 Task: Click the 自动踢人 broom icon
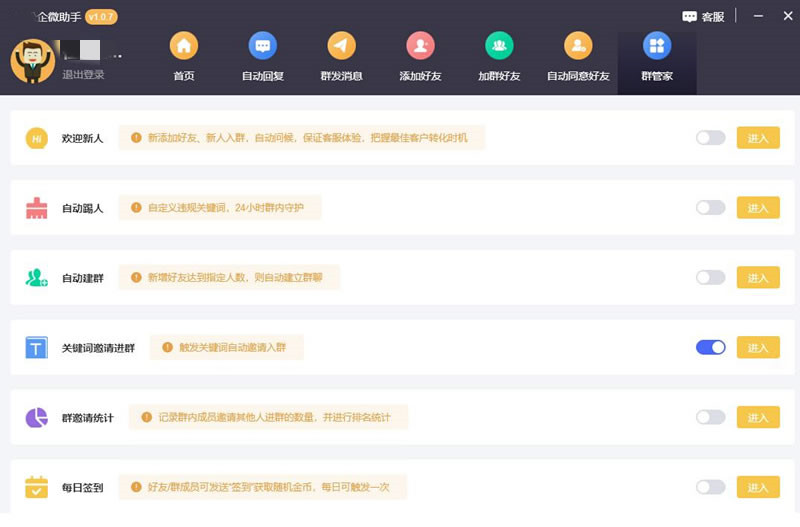37,208
